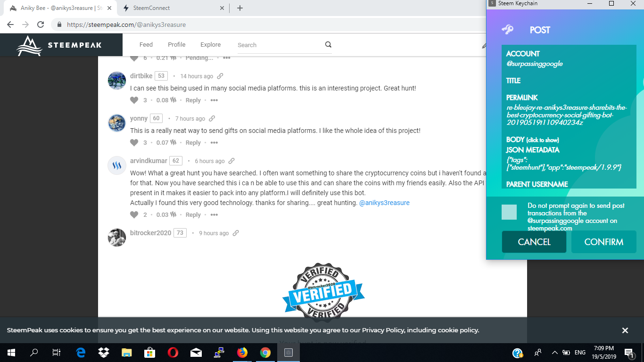The height and width of the screenshot is (362, 644).
Task: Go to the Feed menu item
Action: point(146,45)
